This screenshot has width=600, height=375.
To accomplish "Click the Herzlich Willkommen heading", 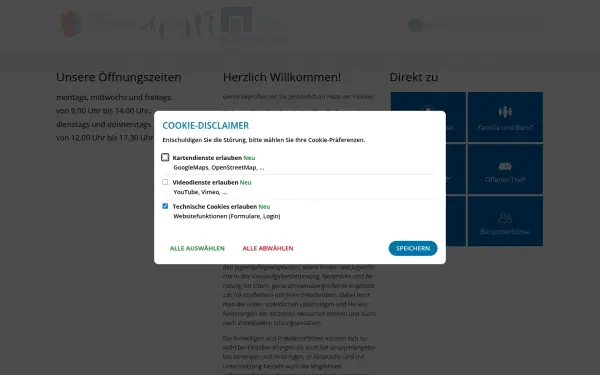I will [x=282, y=77].
